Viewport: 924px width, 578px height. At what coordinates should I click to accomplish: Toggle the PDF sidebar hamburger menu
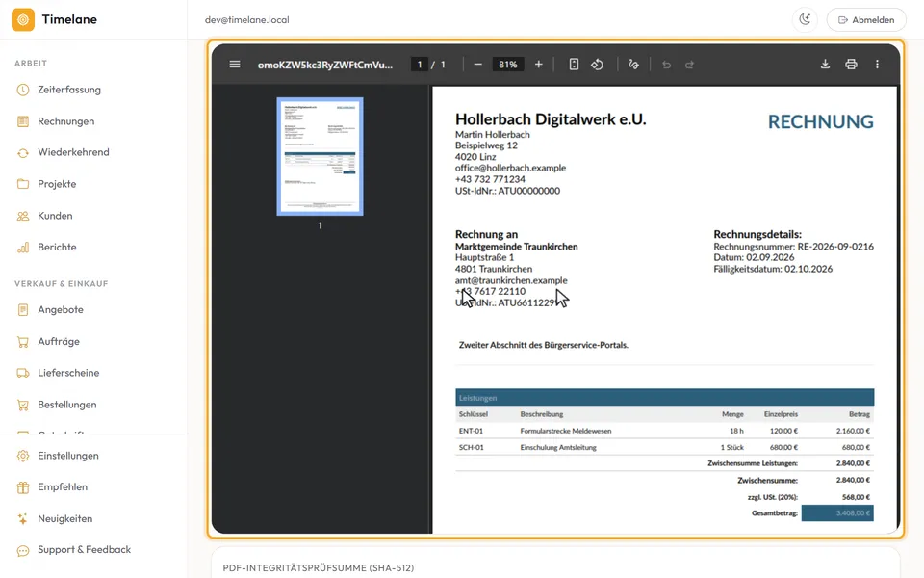tap(235, 65)
